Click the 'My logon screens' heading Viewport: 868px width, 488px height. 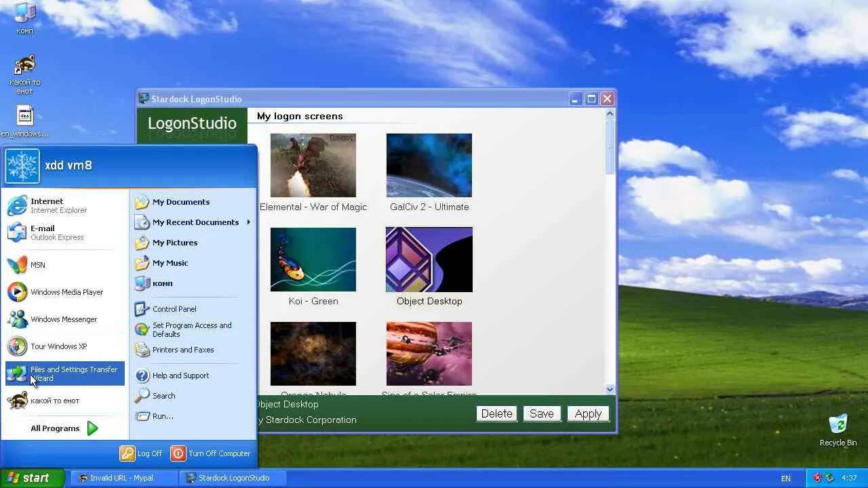coord(300,117)
